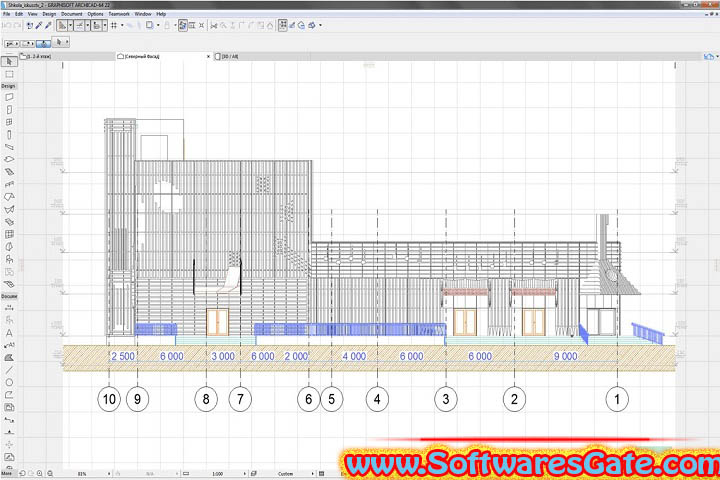Image resolution: width=720 pixels, height=480 pixels.
Task: Select the Arrow tool in toolbox
Action: tap(9, 61)
